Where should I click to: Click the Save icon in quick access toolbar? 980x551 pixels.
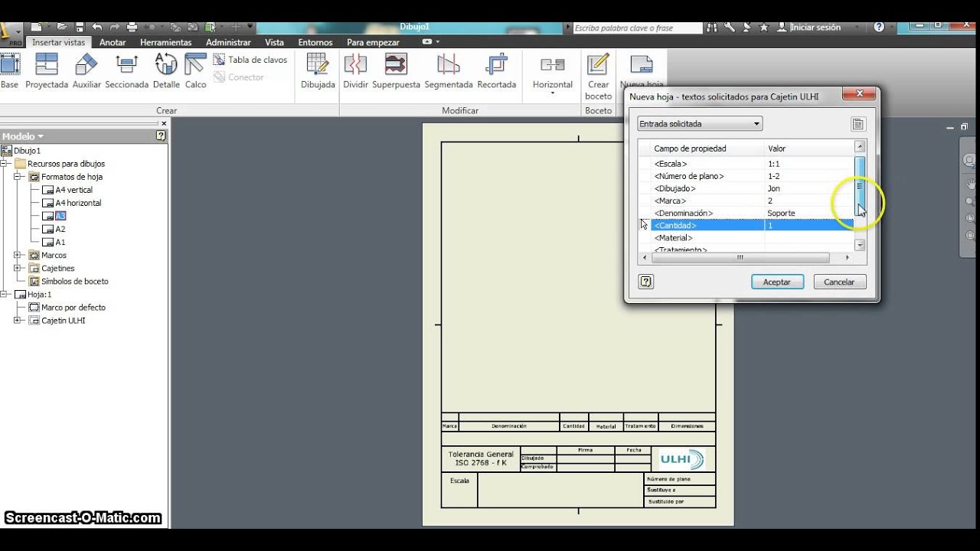point(80,27)
